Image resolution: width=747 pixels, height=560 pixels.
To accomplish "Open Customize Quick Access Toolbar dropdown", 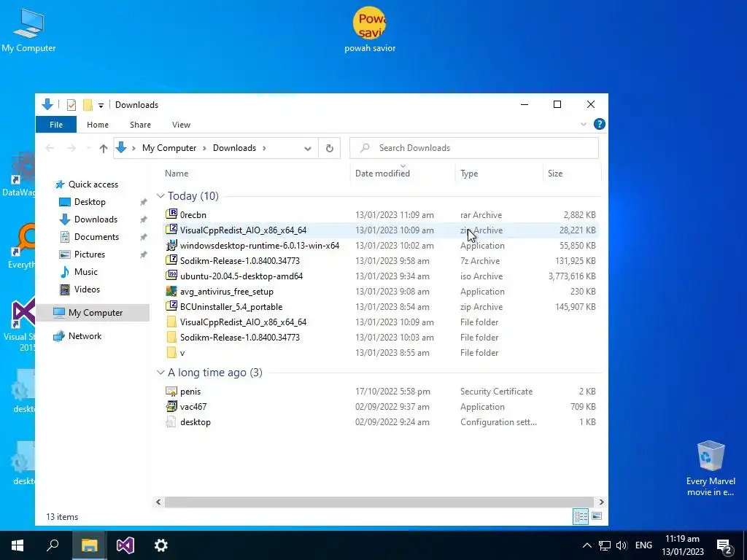I will [x=101, y=105].
